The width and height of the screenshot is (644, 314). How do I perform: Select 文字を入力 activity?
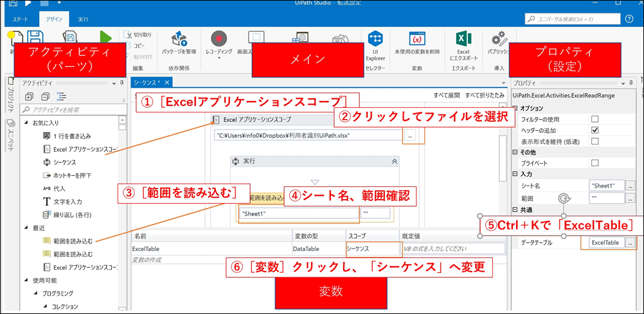pos(62,202)
